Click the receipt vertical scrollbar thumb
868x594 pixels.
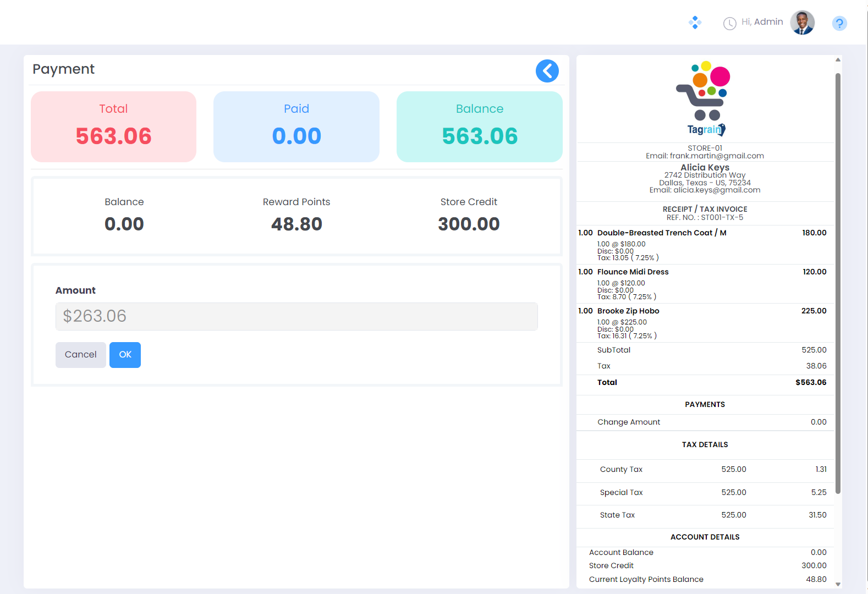(838, 275)
